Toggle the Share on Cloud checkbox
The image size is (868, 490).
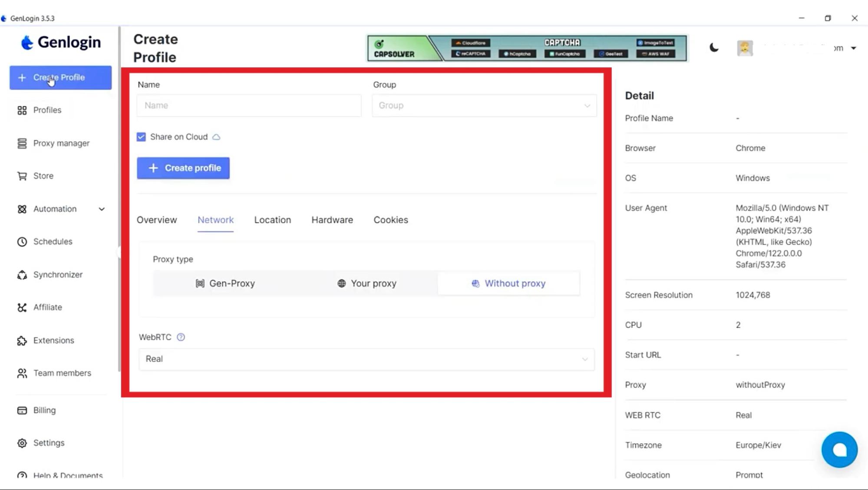[141, 137]
